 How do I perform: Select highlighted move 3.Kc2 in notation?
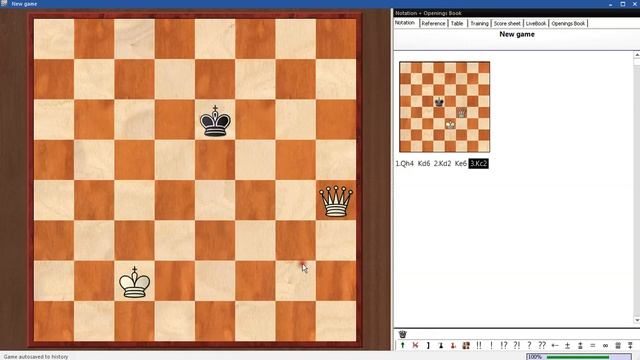point(478,164)
